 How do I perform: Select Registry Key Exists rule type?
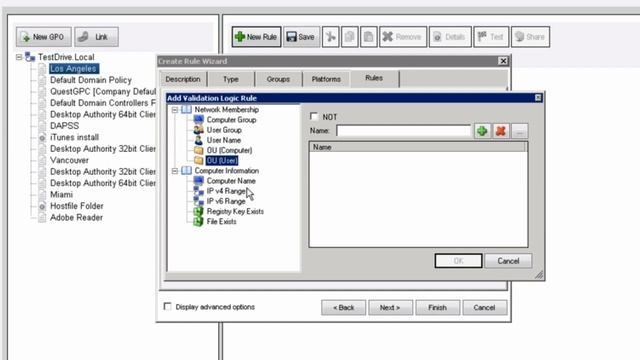click(235, 211)
